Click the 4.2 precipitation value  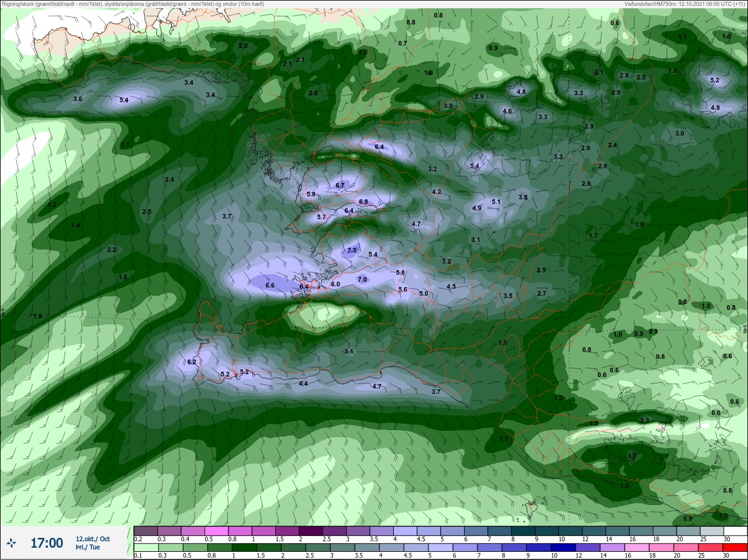point(437,192)
